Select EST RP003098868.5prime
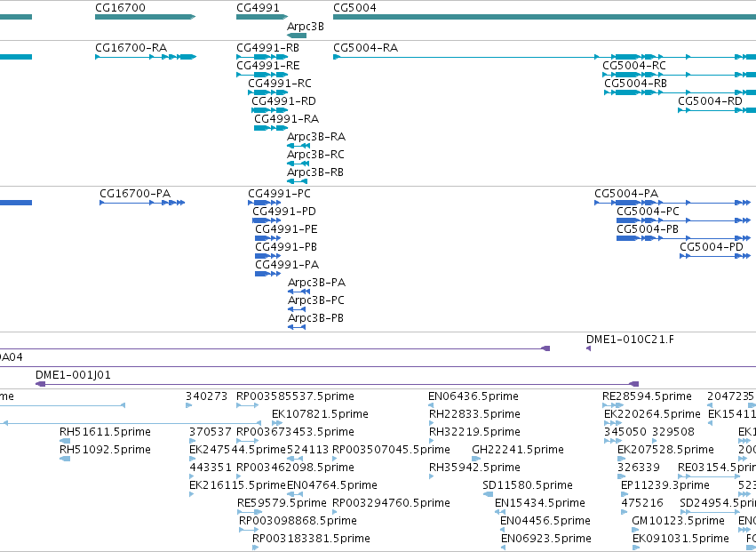756x552 pixels. [x=298, y=522]
